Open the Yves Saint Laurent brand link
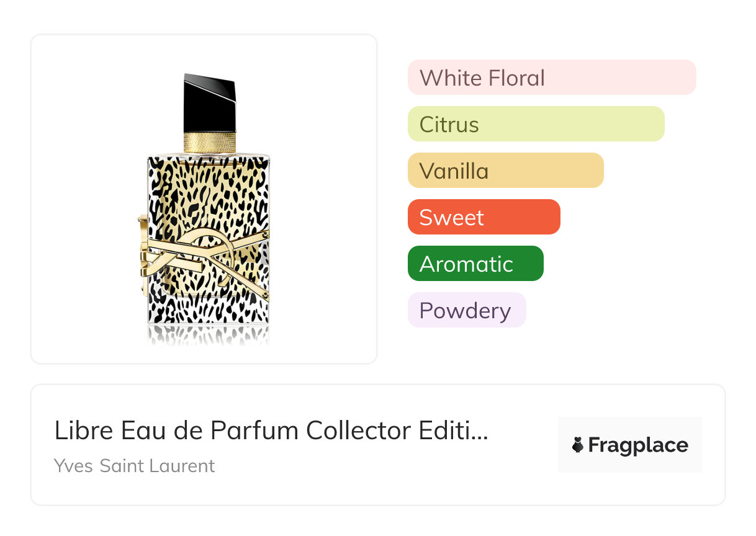Screen dimensions: 756x536 point(134,465)
